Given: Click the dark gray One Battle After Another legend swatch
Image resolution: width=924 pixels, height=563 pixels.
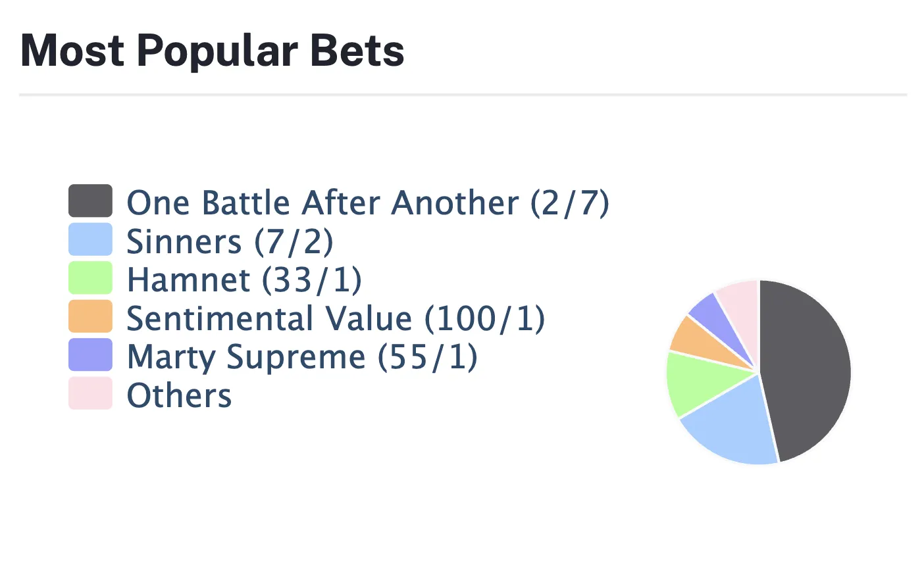Looking at the screenshot, I should pos(90,201).
